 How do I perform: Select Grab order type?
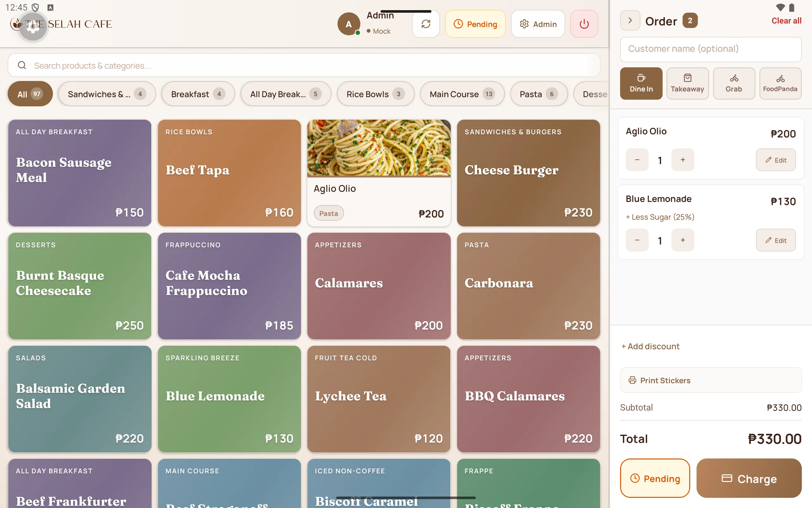(x=734, y=83)
